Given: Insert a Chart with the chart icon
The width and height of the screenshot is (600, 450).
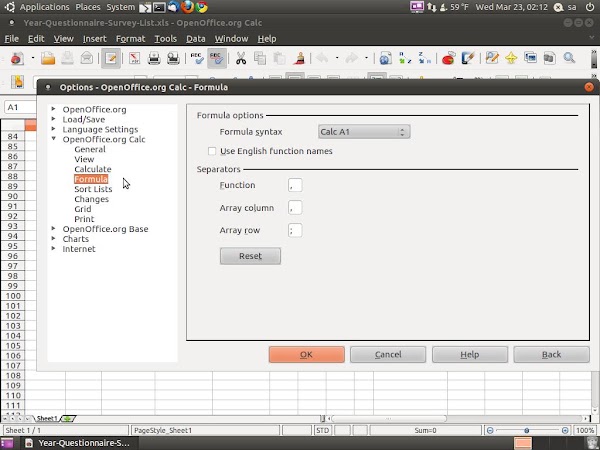Looking at the screenshot, I should tap(448, 59).
